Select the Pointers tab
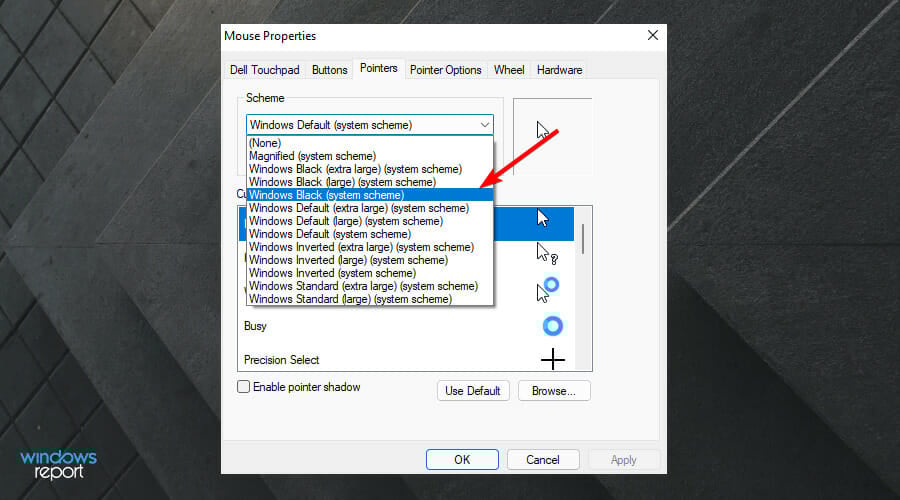 (x=379, y=68)
